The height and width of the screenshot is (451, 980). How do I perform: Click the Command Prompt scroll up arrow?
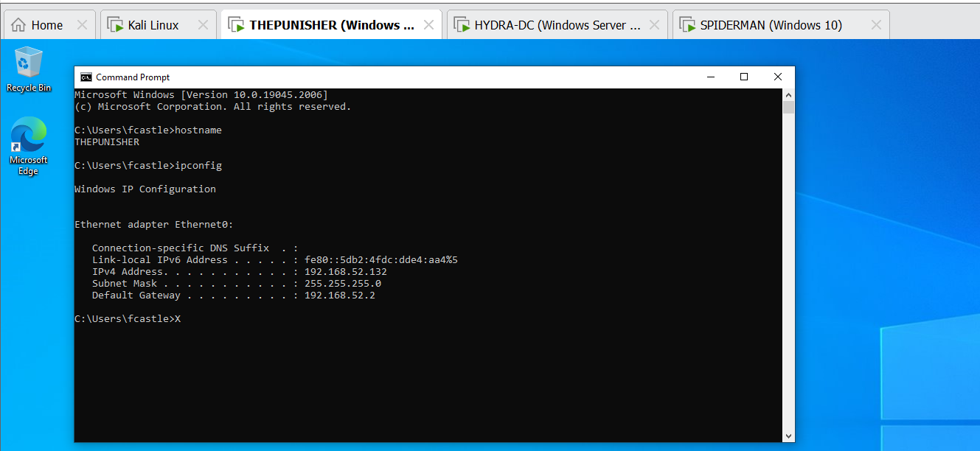[x=788, y=95]
